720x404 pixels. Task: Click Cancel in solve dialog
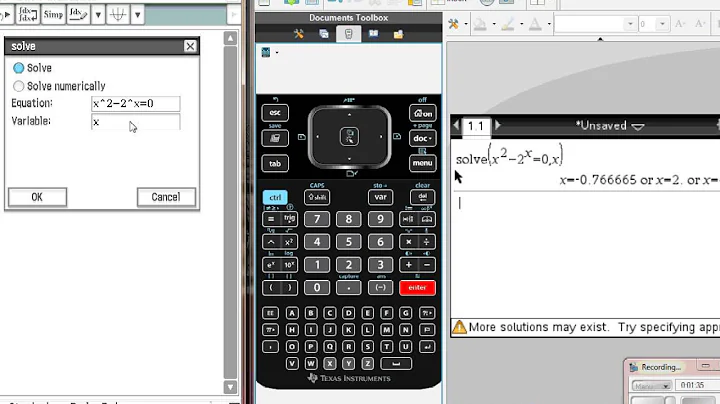[x=166, y=197]
